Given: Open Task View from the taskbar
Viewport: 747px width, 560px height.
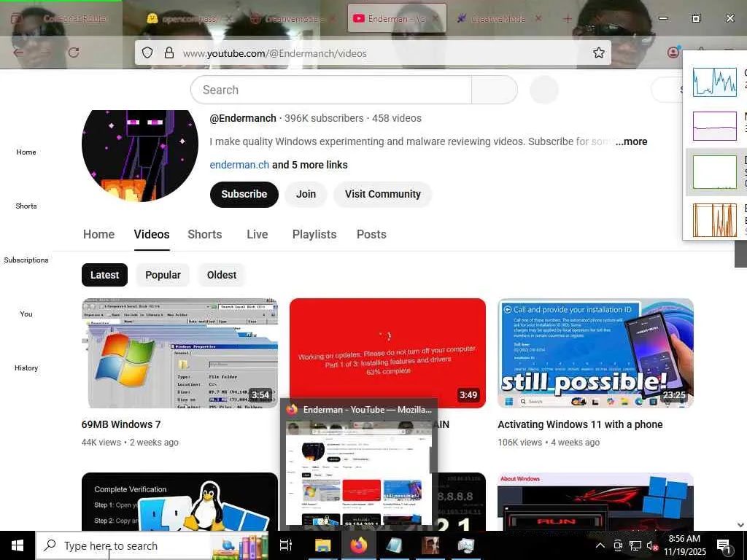Looking at the screenshot, I should point(285,545).
